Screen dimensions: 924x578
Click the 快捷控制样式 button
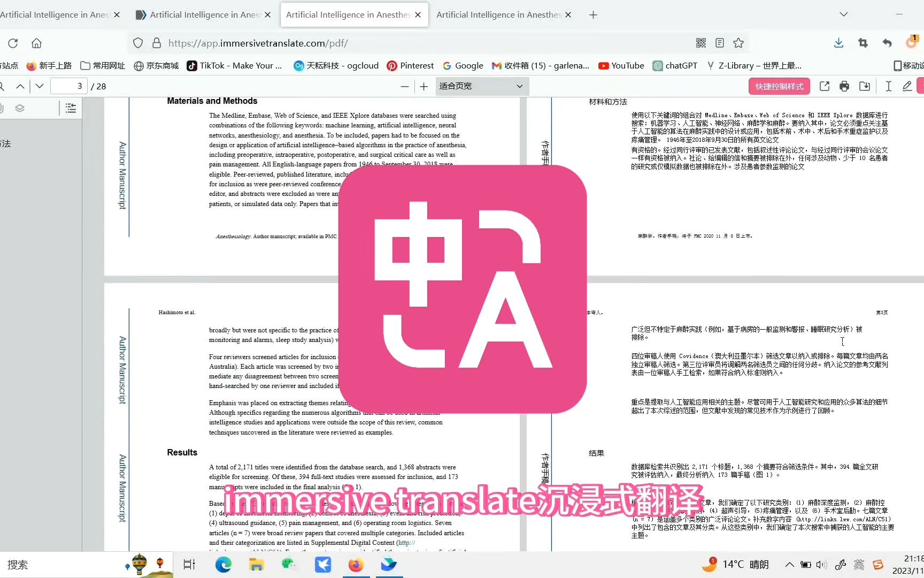pyautogui.click(x=779, y=86)
